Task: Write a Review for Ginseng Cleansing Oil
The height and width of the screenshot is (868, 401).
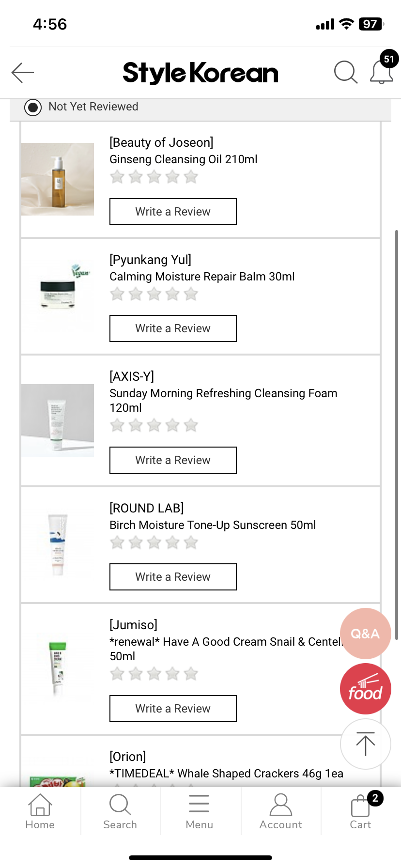Action: pyautogui.click(x=173, y=212)
